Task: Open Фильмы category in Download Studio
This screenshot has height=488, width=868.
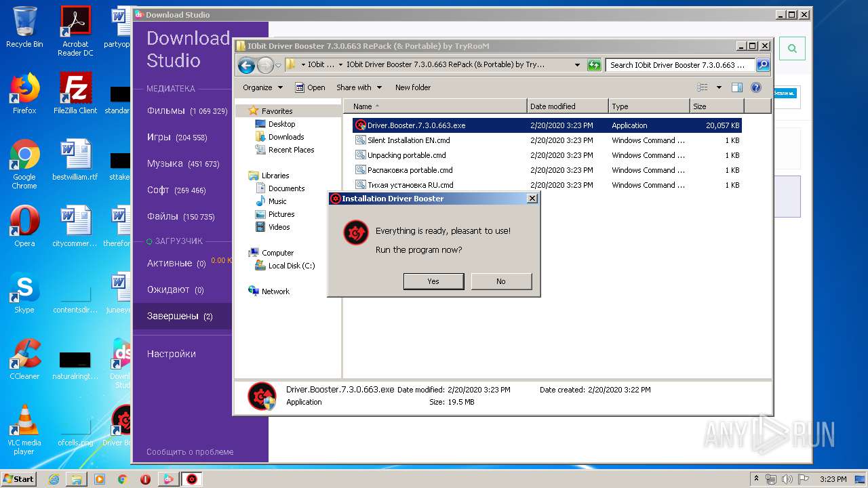Action: point(187,110)
